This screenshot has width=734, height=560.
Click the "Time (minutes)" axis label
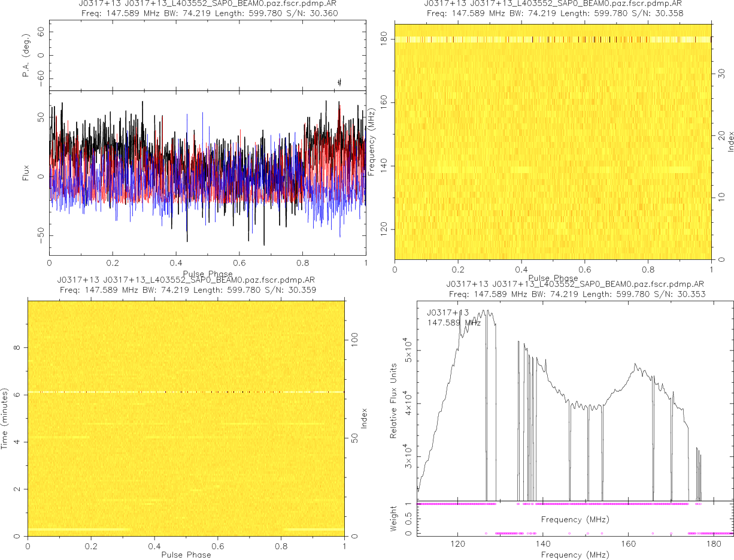pyautogui.click(x=8, y=418)
